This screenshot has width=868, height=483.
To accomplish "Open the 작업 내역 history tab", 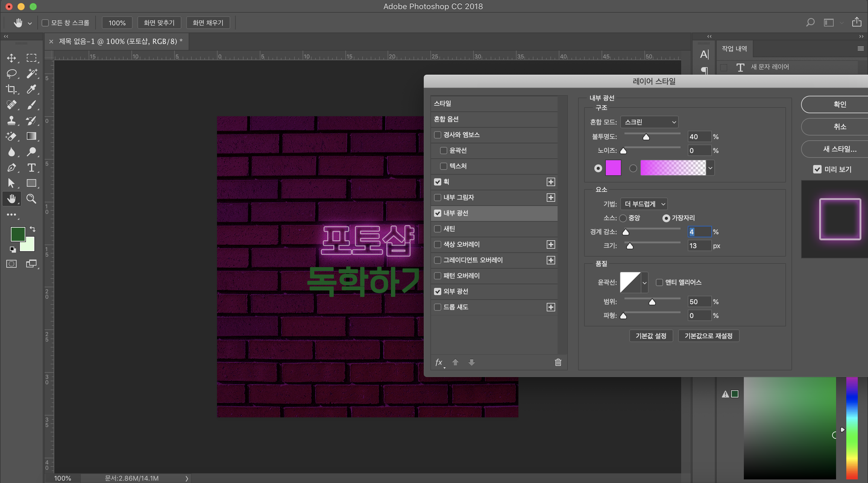I will pos(734,49).
